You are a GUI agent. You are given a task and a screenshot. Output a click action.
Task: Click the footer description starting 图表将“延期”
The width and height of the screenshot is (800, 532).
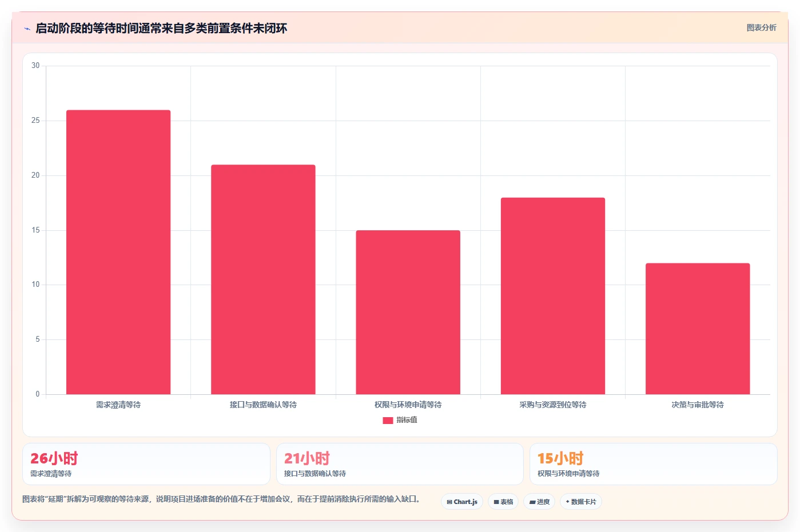pyautogui.click(x=222, y=499)
